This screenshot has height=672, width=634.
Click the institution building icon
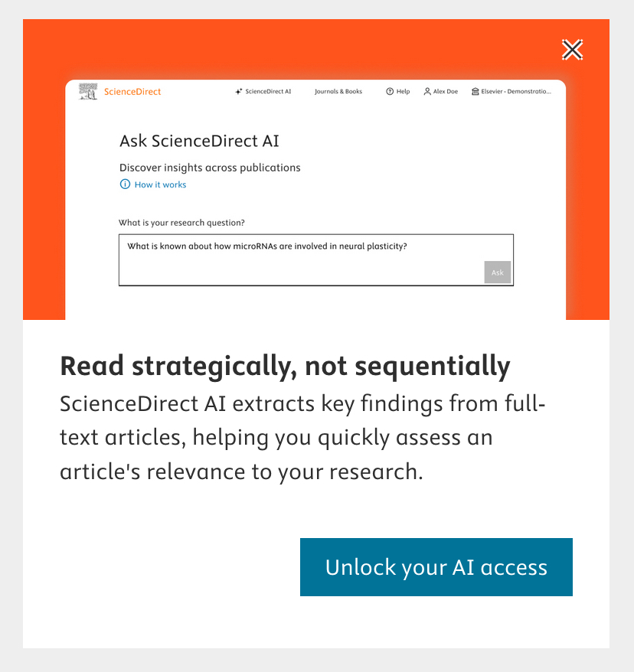pos(475,92)
